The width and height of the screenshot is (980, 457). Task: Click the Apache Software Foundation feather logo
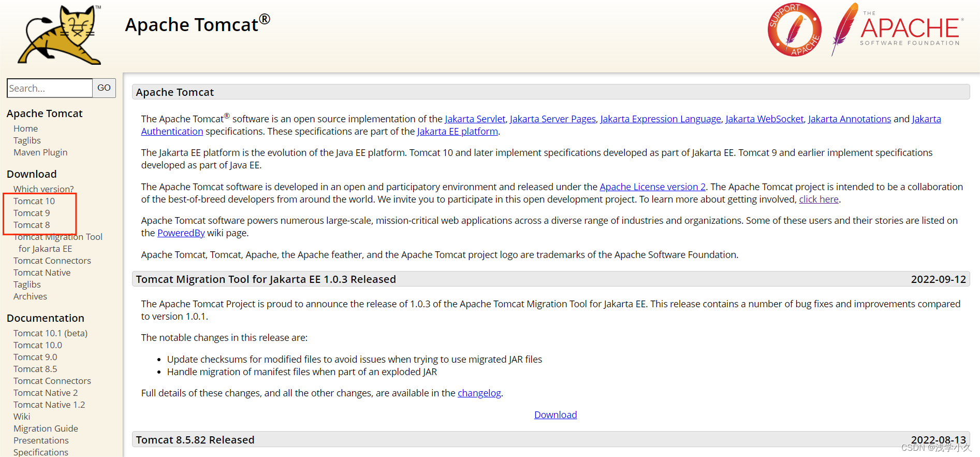click(x=897, y=30)
